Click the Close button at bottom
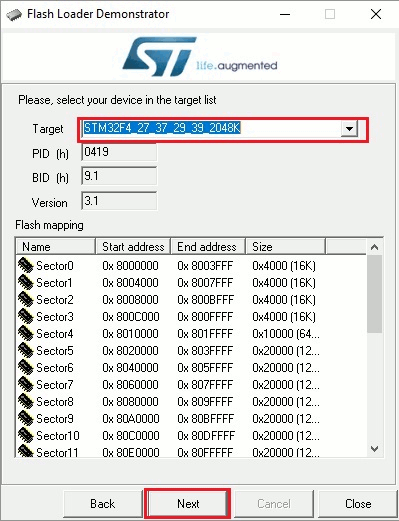399x521 pixels. [x=358, y=504]
